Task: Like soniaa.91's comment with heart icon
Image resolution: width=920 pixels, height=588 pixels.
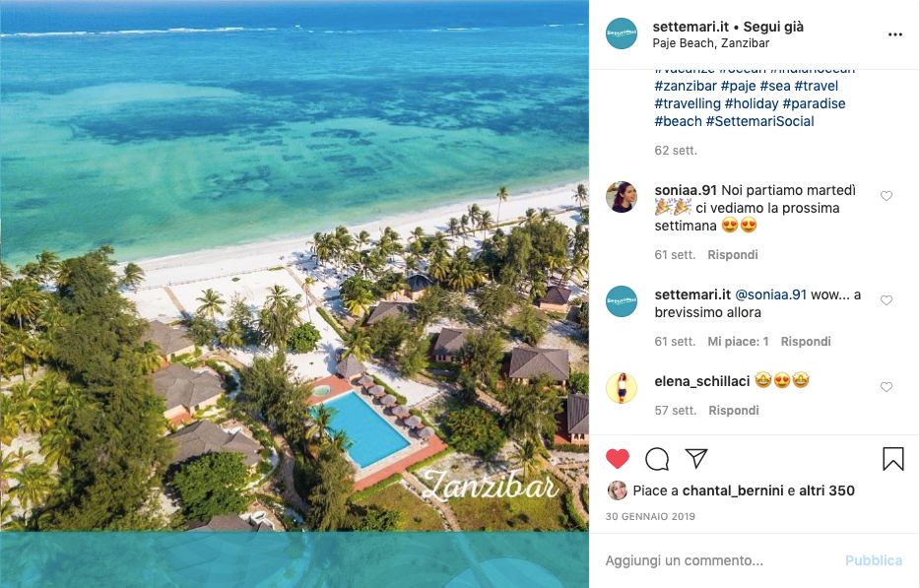Action: 887,196
